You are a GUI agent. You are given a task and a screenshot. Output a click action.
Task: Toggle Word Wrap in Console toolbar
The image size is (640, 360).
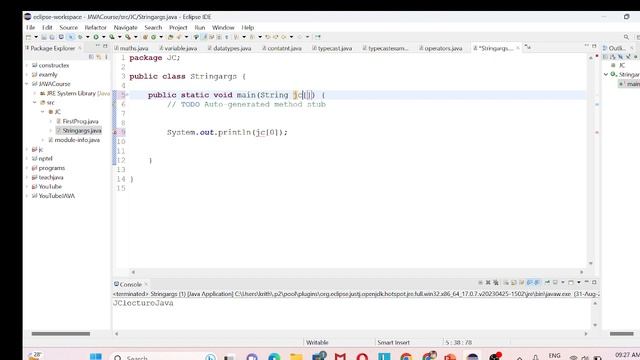522,282
